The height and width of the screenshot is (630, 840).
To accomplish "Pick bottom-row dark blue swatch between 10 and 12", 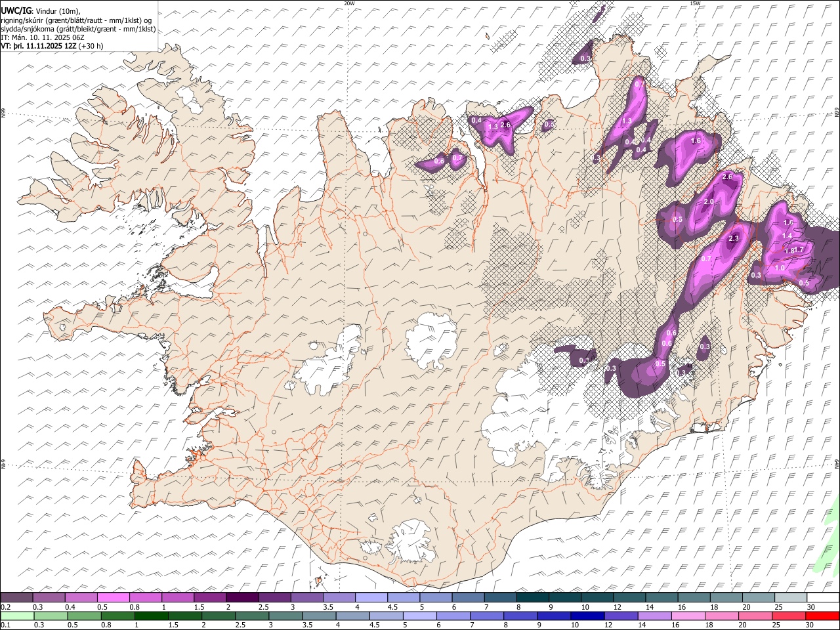I will pos(587,616).
